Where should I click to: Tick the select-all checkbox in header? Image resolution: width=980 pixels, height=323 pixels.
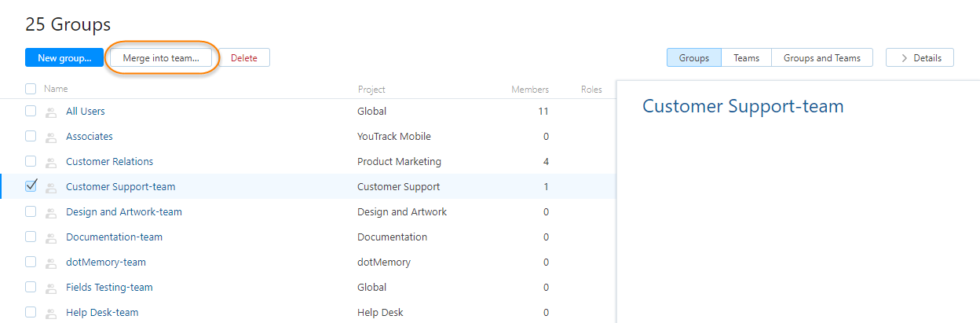pos(31,89)
